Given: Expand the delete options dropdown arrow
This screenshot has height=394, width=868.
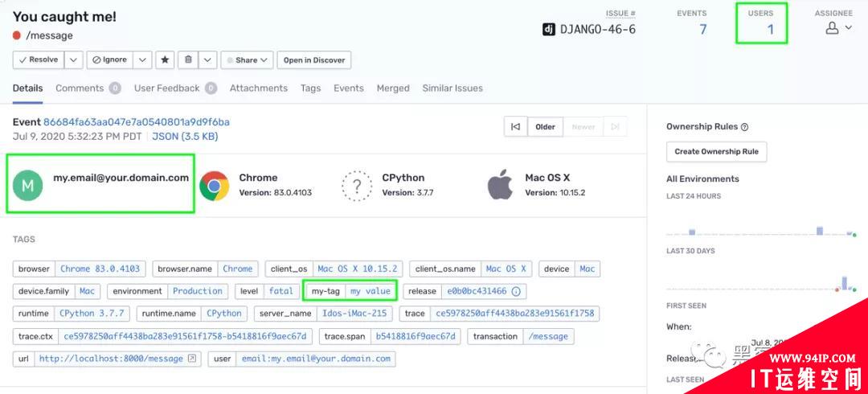Looking at the screenshot, I should coord(207,60).
